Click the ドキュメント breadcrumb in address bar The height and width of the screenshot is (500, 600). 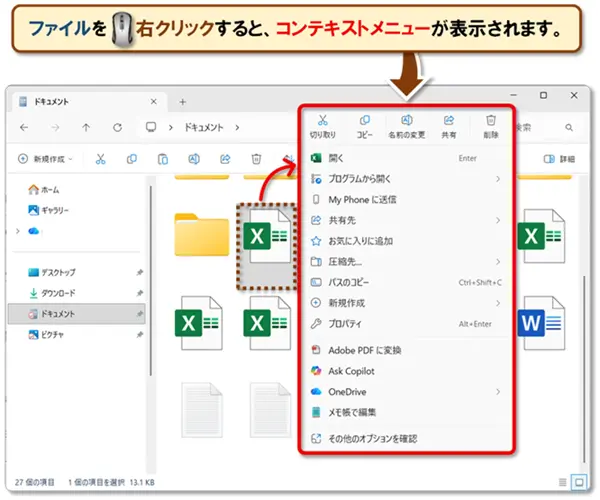(x=204, y=127)
